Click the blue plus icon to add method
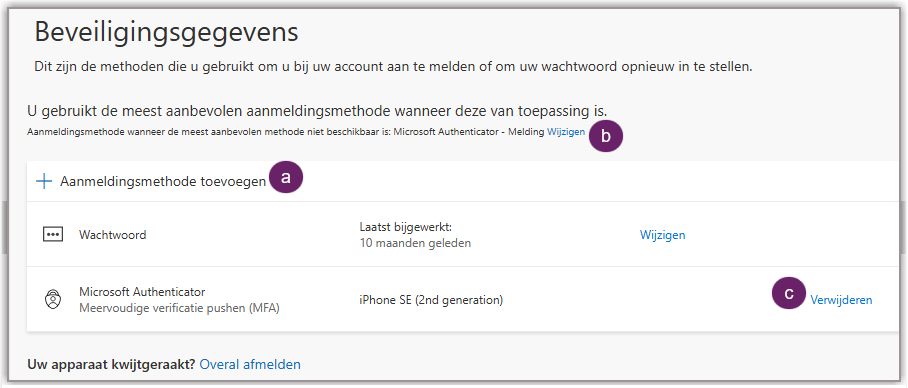The image size is (908, 388). coord(44,181)
